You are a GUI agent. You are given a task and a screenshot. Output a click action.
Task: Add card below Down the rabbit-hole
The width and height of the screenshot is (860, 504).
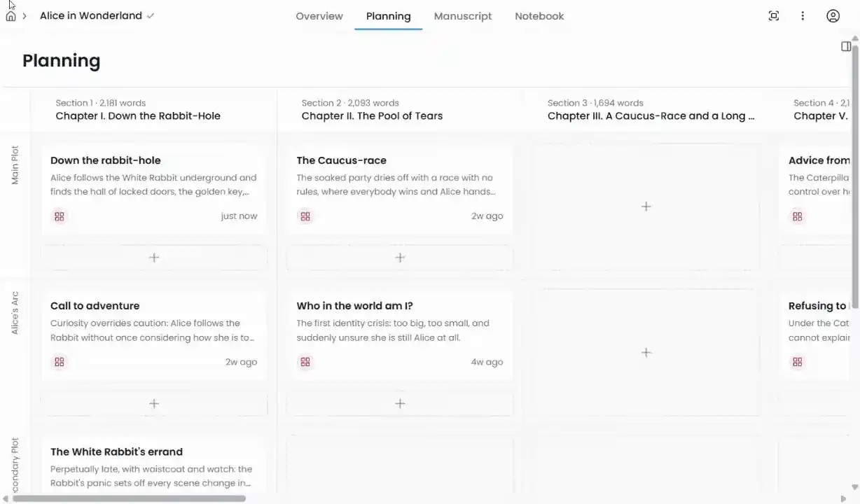tap(154, 258)
